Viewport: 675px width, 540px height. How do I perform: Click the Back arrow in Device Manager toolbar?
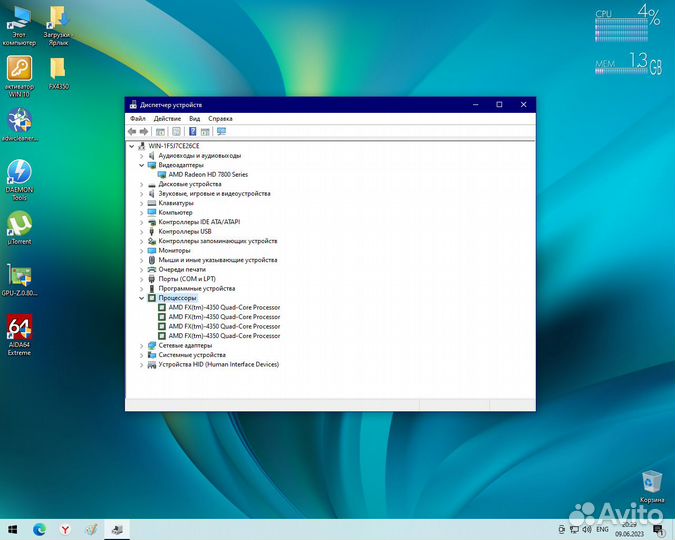click(x=132, y=131)
